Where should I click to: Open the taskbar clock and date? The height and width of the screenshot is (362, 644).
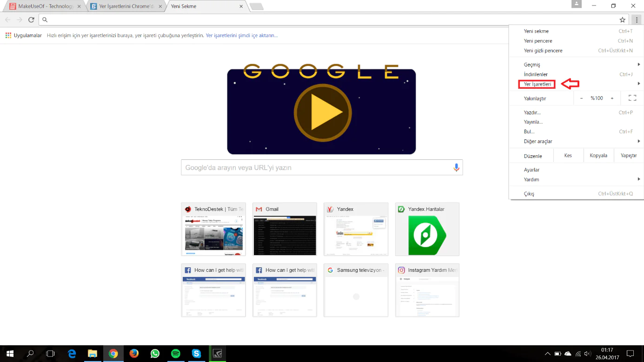[x=607, y=354]
